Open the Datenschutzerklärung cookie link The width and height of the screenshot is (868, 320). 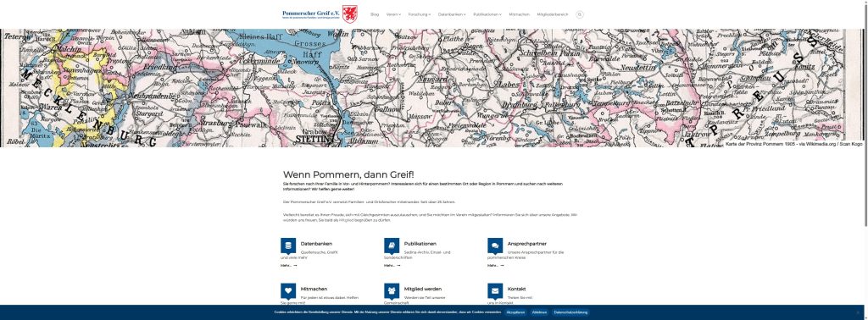click(570, 312)
